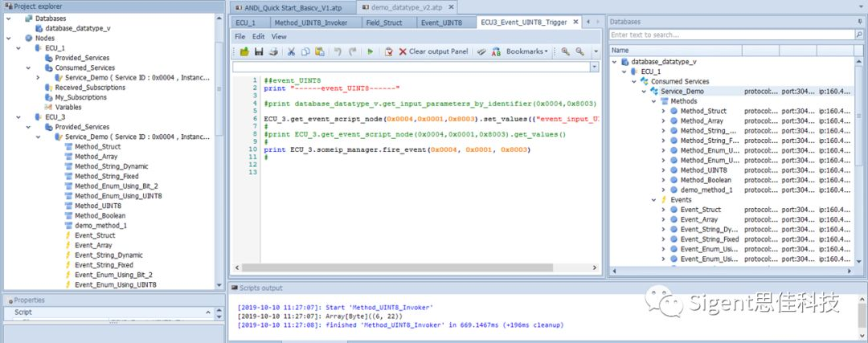Open the Bookmarks dropdown
Screen dimensions: 868x343
click(526, 51)
